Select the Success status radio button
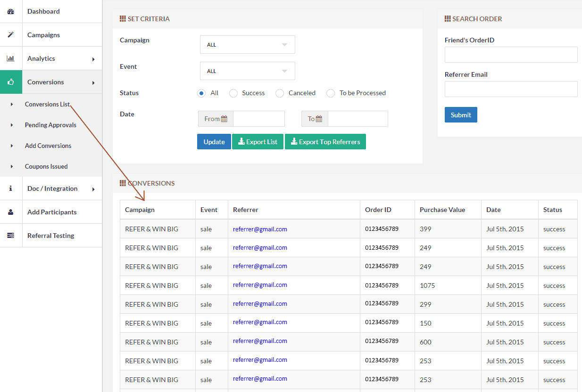The image size is (582, 392). [x=233, y=93]
